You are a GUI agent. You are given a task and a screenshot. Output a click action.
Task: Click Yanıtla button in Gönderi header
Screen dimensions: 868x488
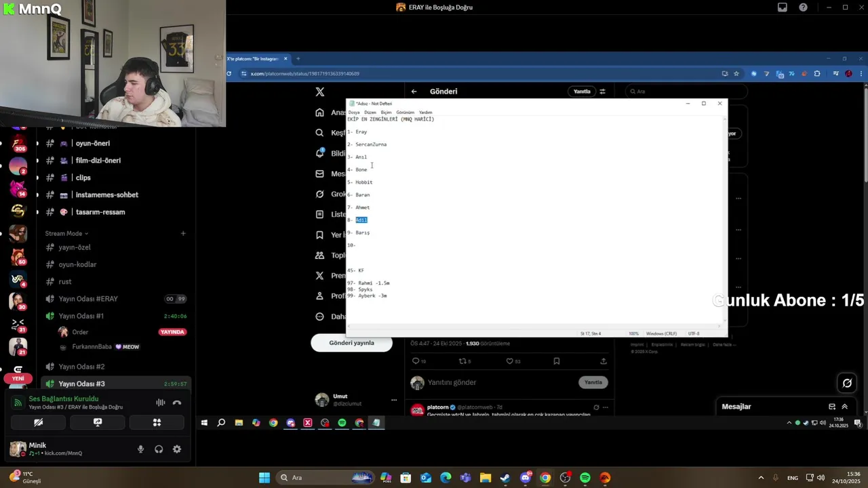point(582,91)
